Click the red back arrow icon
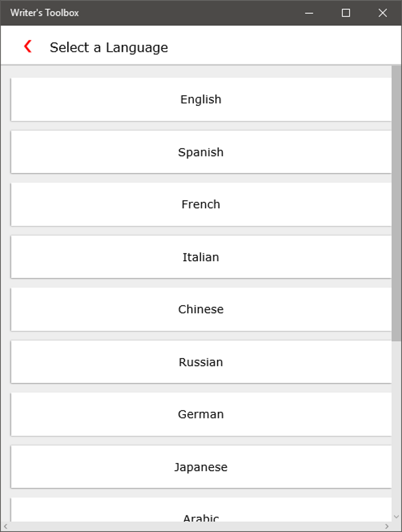This screenshot has height=532, width=402. [x=28, y=46]
